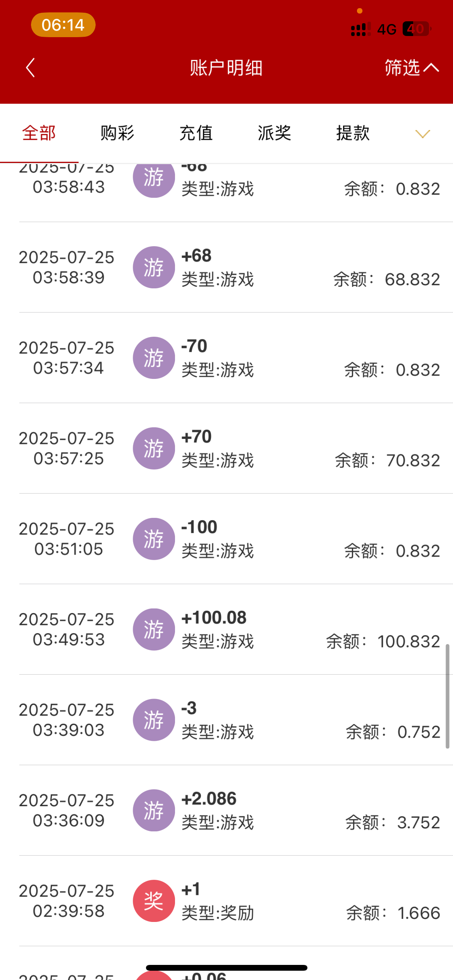Click the vertical scrollbar indicator
Viewport: 453px width, 980px height.
pyautogui.click(x=447, y=696)
